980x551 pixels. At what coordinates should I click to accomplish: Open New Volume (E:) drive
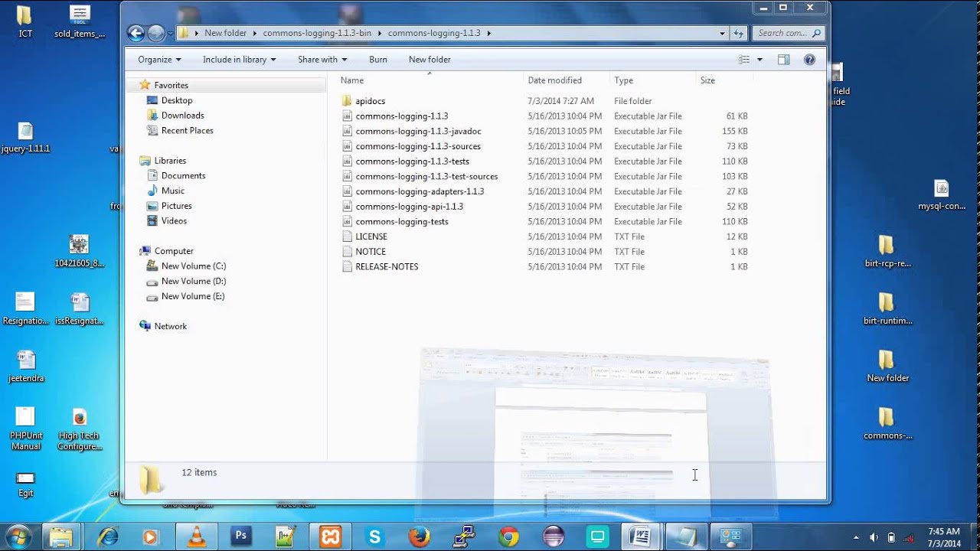click(193, 296)
